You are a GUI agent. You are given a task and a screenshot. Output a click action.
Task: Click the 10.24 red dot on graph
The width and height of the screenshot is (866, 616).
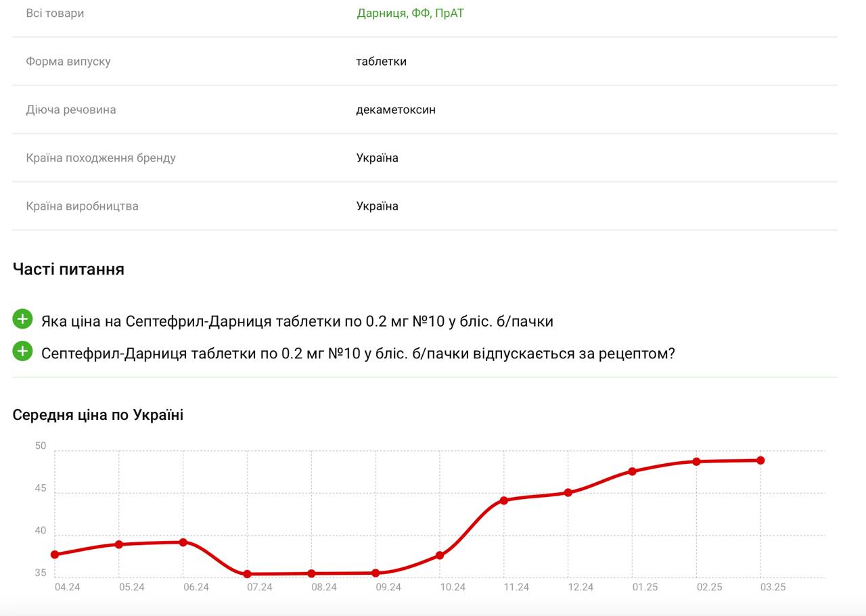pos(440,555)
